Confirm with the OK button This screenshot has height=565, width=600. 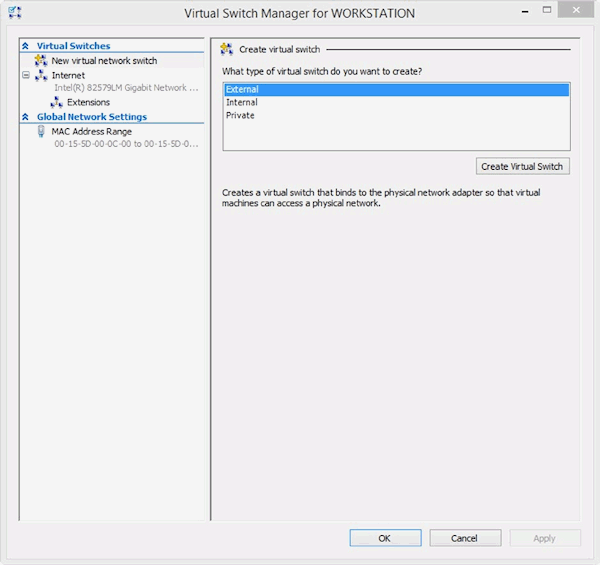click(x=385, y=538)
